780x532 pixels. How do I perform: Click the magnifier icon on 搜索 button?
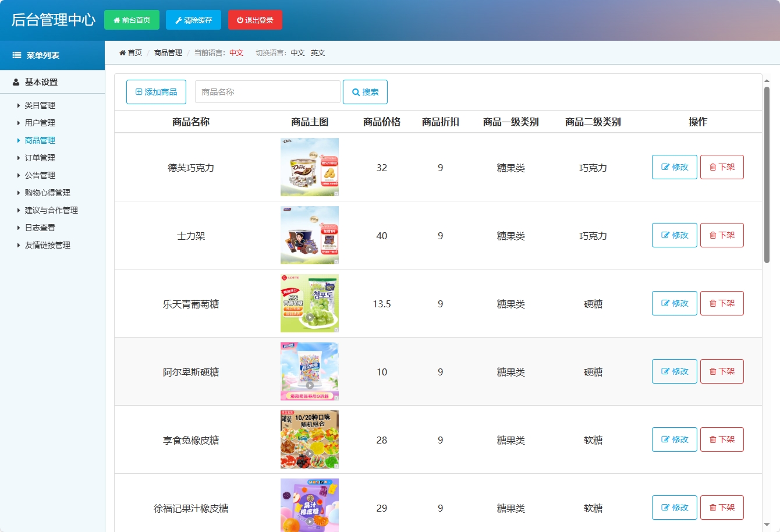355,91
